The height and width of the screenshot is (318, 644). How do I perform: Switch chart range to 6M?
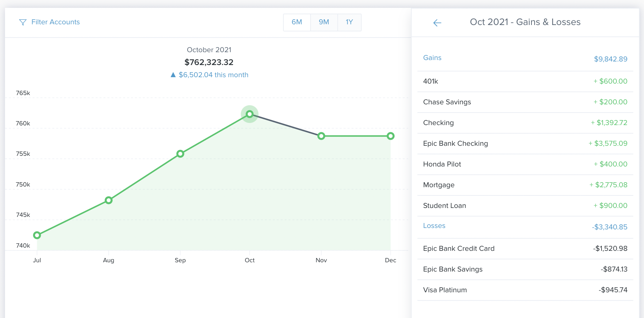[x=297, y=22]
